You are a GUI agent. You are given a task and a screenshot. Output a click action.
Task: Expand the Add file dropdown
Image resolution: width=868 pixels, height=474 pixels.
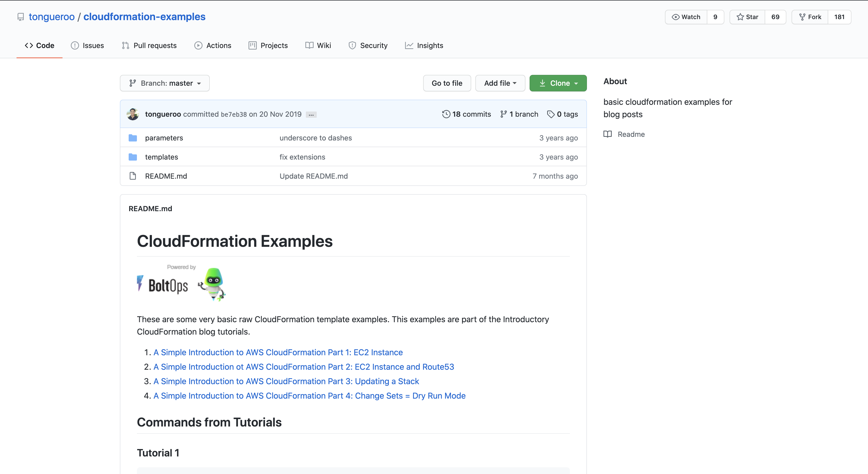tap(500, 83)
